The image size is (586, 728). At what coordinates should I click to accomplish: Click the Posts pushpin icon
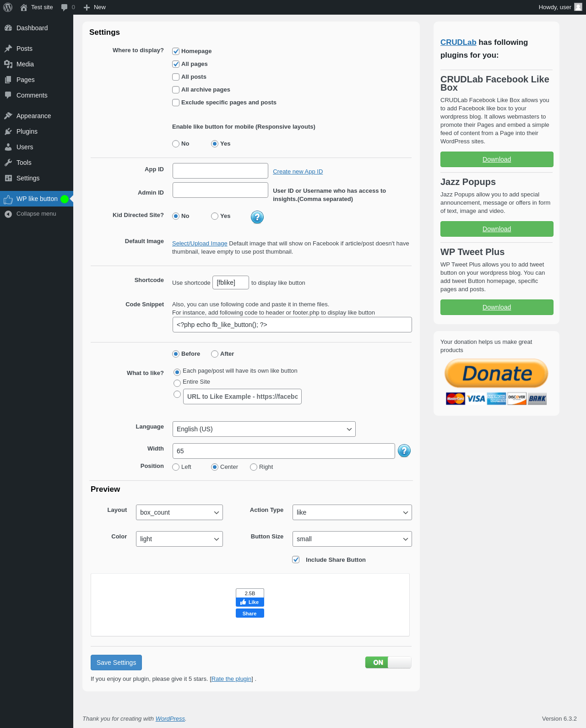pyautogui.click(x=8, y=49)
